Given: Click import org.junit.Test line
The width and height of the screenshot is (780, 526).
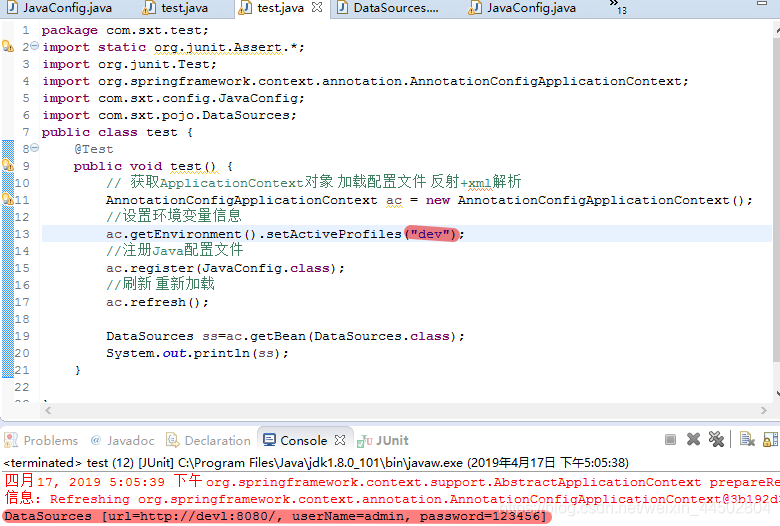Looking at the screenshot, I should coord(129,64).
